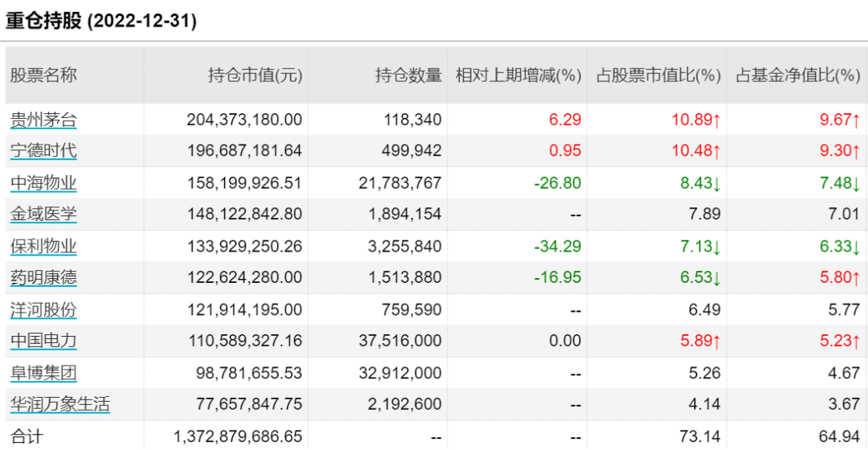Open the 金域医学 stock link
The height and width of the screenshot is (450, 868).
pyautogui.click(x=43, y=214)
